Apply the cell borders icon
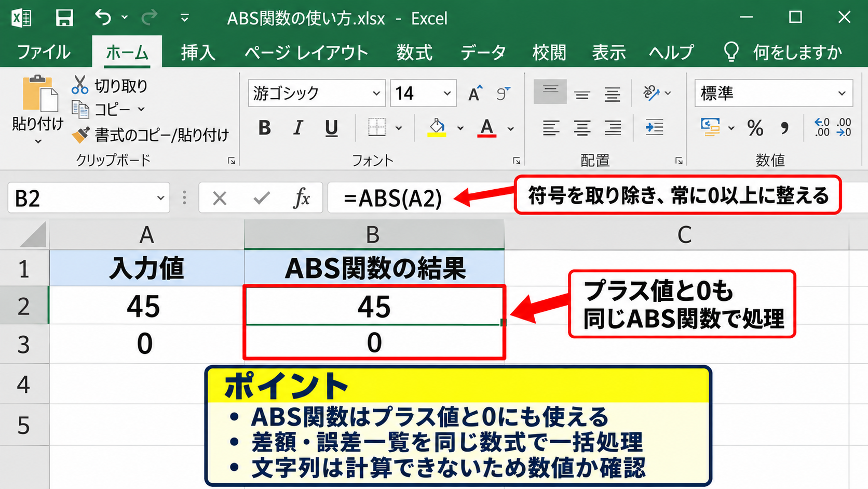The width and height of the screenshot is (868, 489). [377, 127]
